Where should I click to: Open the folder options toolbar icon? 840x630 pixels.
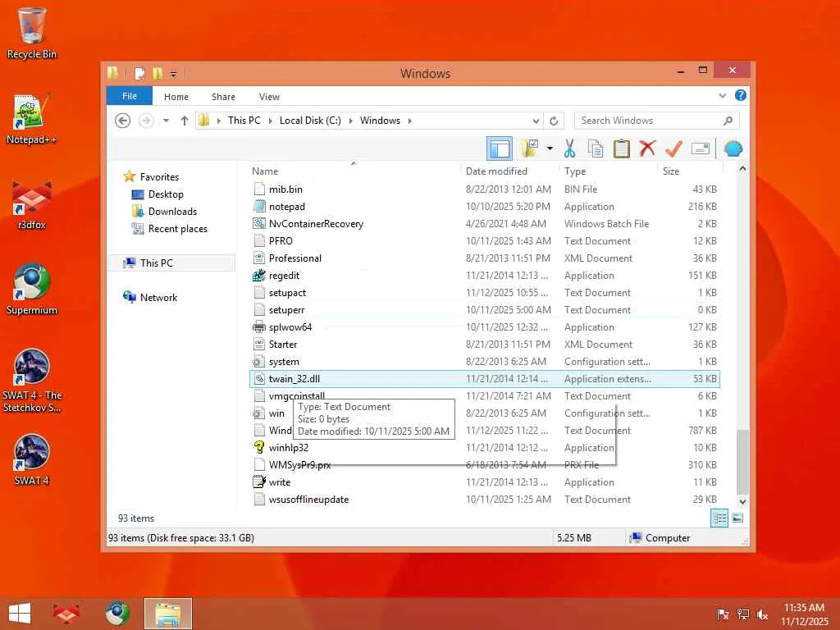[531, 148]
